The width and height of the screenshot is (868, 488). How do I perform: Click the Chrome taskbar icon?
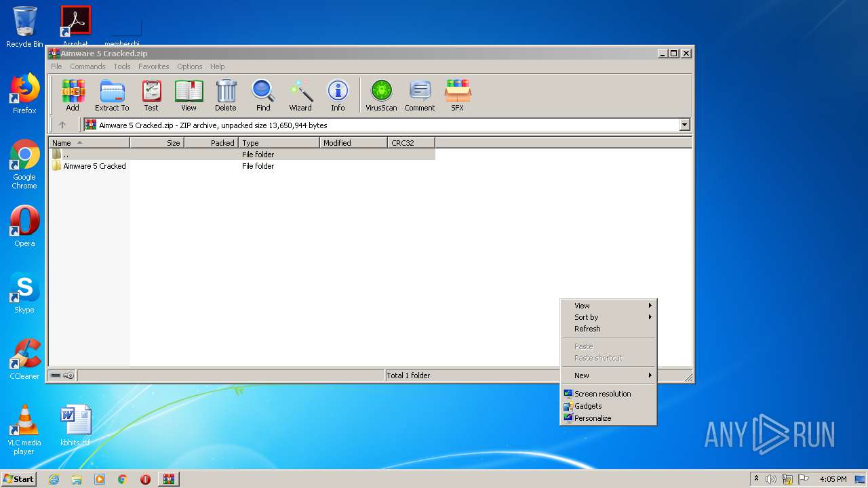tap(123, 479)
